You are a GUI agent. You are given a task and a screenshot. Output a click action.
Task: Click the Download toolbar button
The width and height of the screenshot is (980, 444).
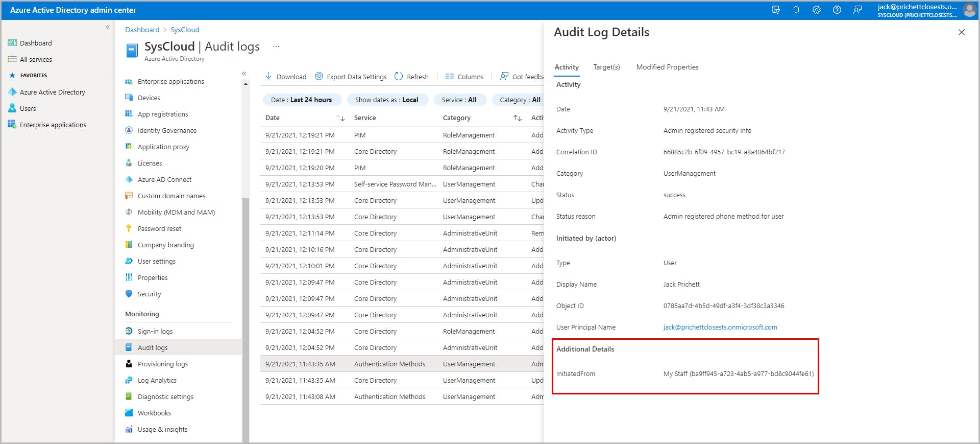pyautogui.click(x=285, y=77)
